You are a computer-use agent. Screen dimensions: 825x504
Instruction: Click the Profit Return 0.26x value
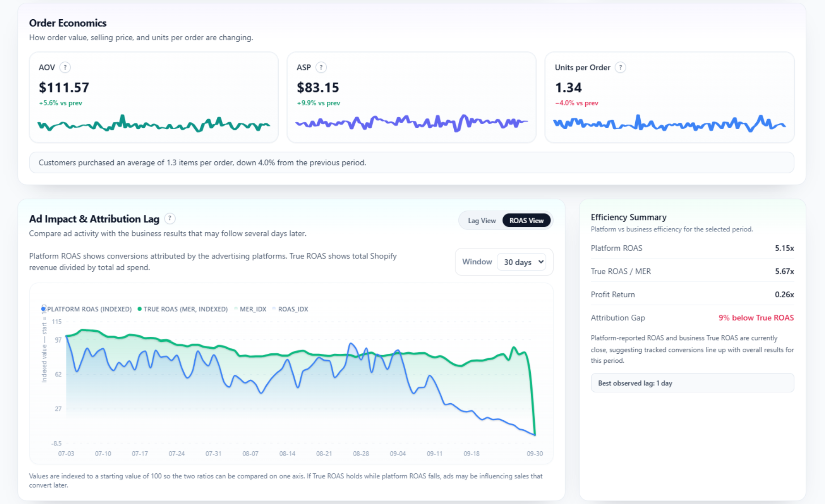[x=784, y=295]
